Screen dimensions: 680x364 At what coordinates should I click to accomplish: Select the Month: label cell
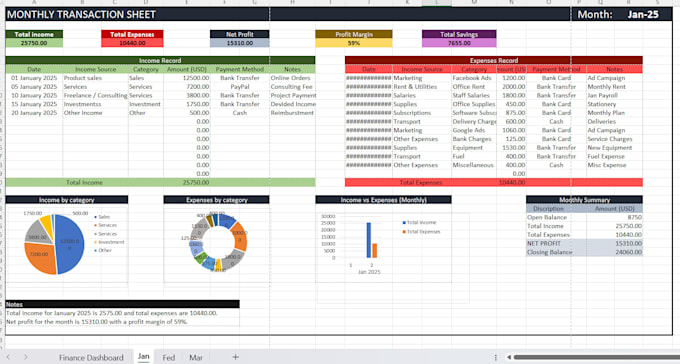[595, 14]
